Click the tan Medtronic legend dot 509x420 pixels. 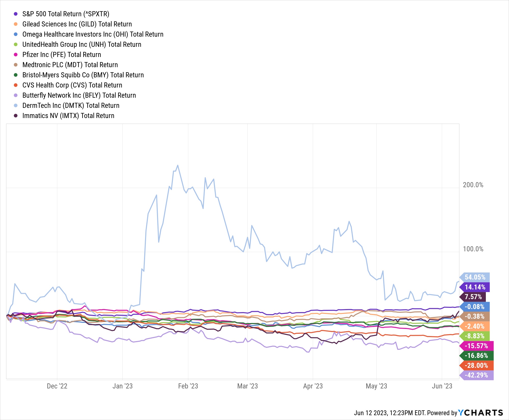pos(16,65)
